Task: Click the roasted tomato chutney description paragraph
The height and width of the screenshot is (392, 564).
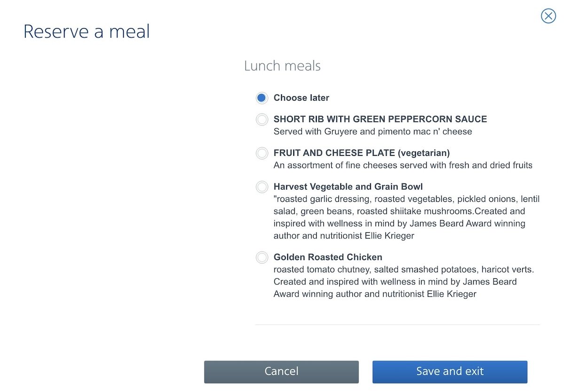Action: (x=404, y=282)
